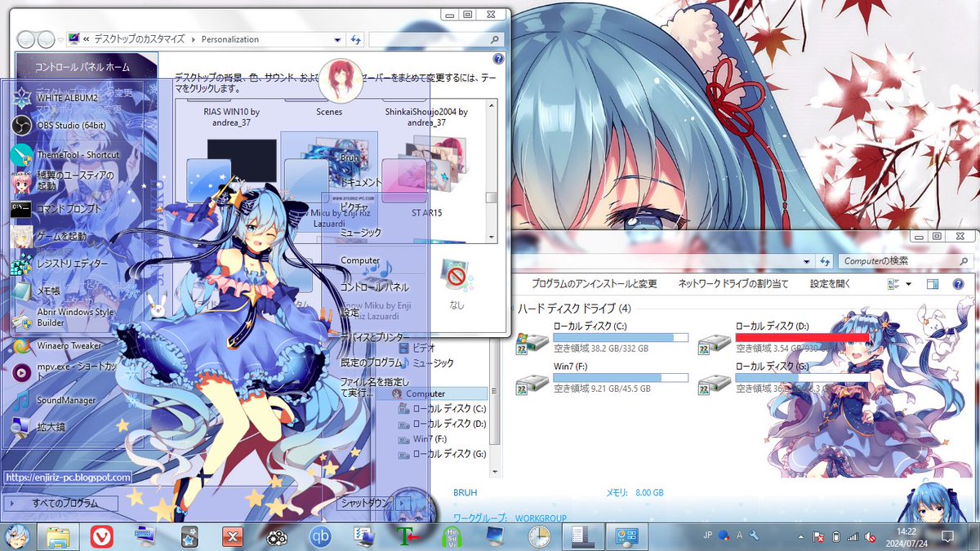
Task: Open デバイスとプリンター in Start menu
Action: click(374, 336)
